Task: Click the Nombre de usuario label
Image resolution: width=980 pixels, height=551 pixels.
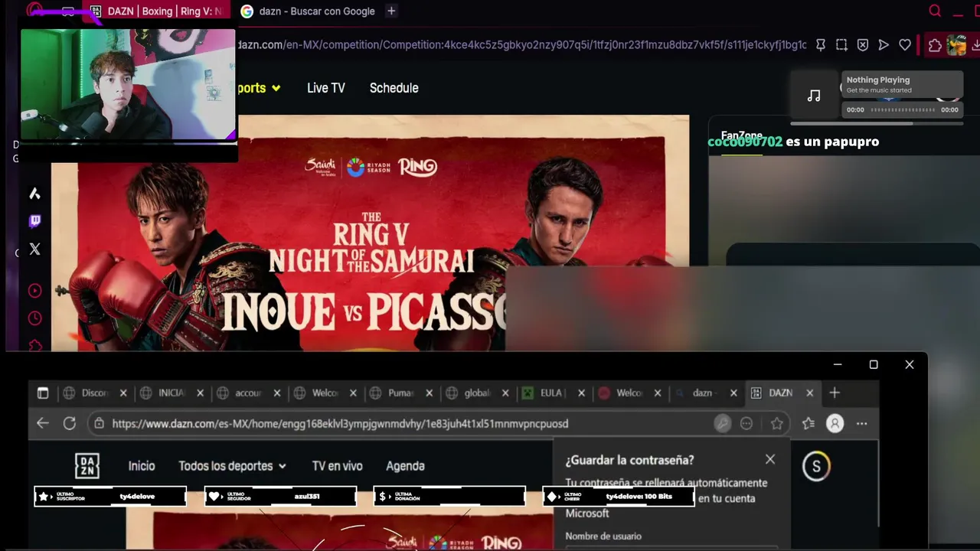Action: pyautogui.click(x=603, y=536)
